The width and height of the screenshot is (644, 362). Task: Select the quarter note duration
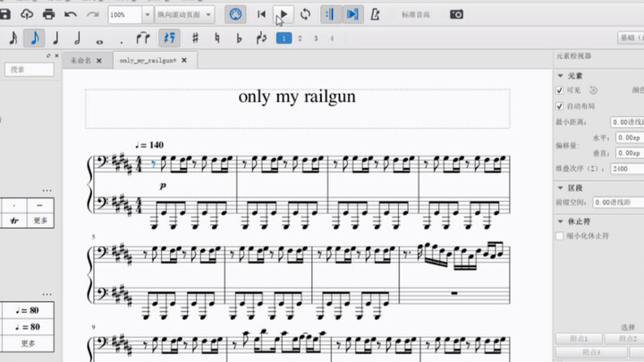pyautogui.click(x=55, y=38)
